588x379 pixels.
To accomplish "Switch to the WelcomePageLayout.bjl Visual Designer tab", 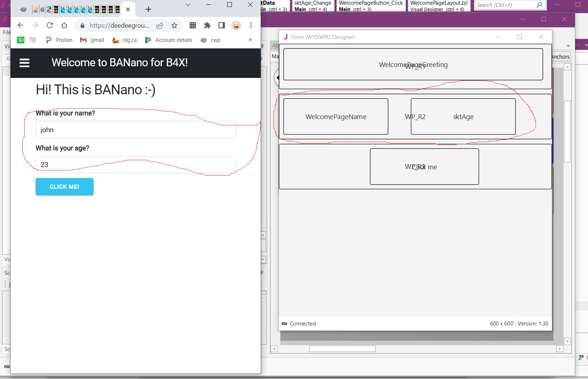I will tap(439, 6).
